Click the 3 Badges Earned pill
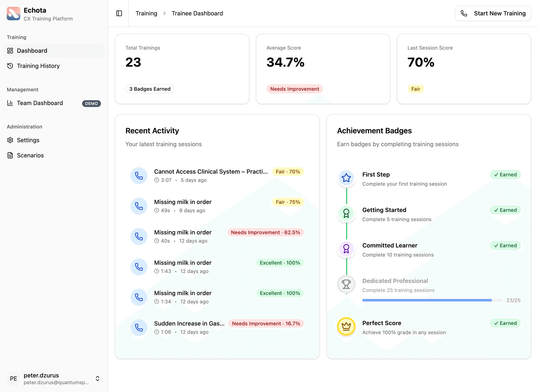 pyautogui.click(x=150, y=89)
